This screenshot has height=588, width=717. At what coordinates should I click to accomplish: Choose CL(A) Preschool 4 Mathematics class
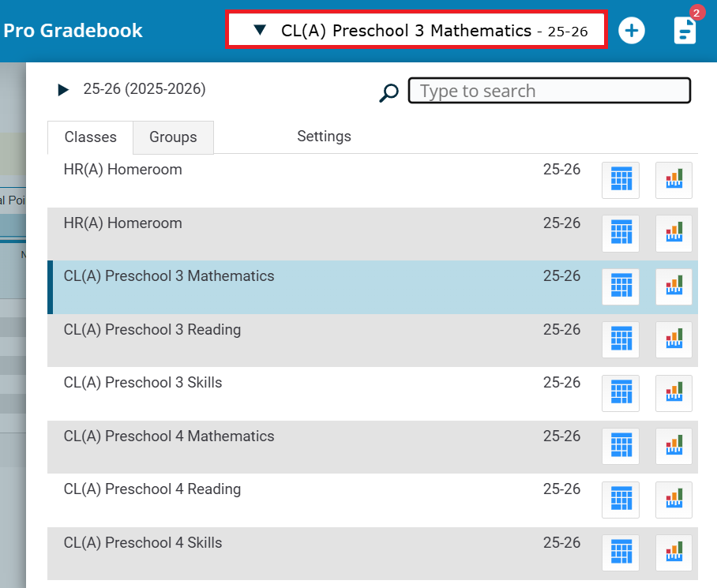[x=169, y=436]
